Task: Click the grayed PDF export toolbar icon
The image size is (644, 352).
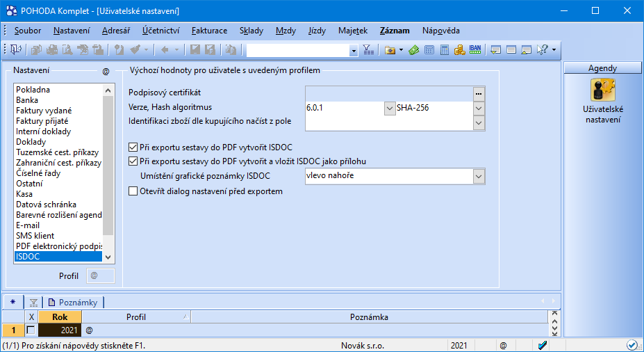Action: [83, 50]
